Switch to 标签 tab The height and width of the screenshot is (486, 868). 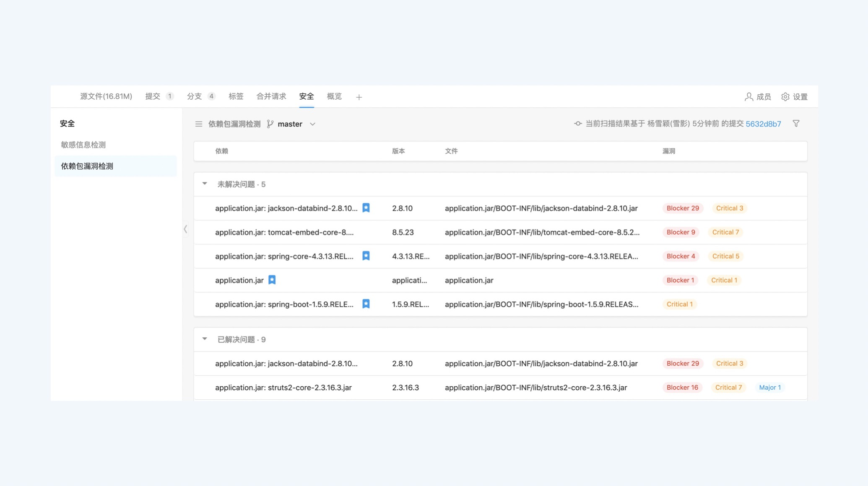(x=236, y=96)
